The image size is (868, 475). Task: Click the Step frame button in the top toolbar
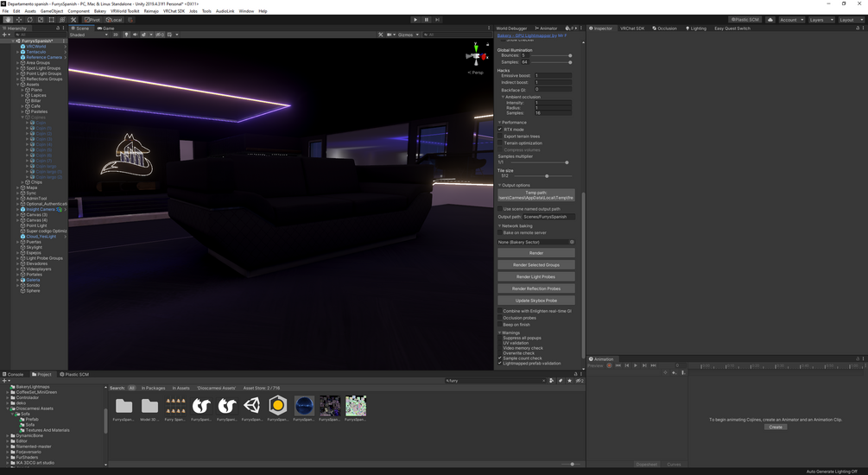point(437,19)
